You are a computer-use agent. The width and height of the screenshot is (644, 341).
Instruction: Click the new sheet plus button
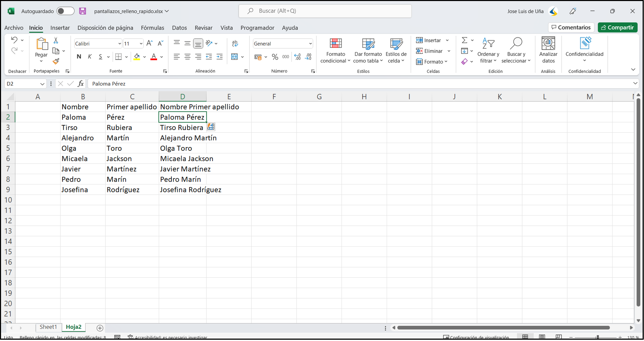coord(100,328)
